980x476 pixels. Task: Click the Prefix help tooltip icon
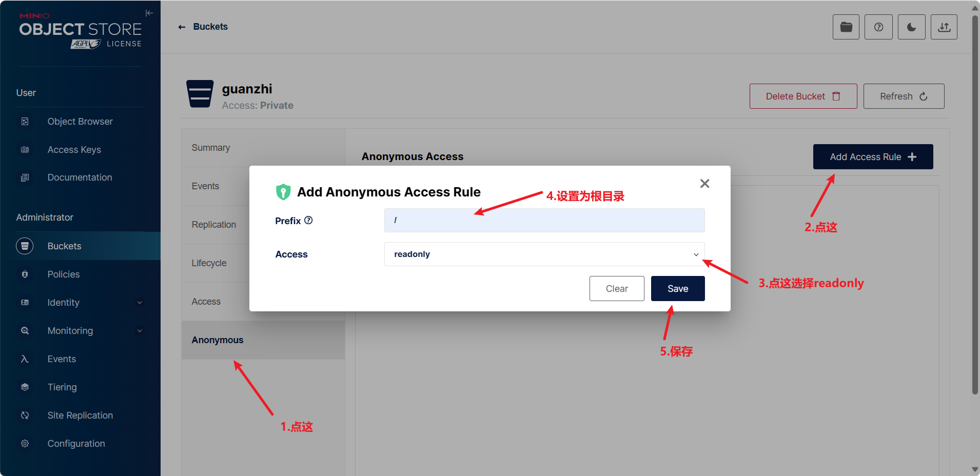tap(308, 221)
